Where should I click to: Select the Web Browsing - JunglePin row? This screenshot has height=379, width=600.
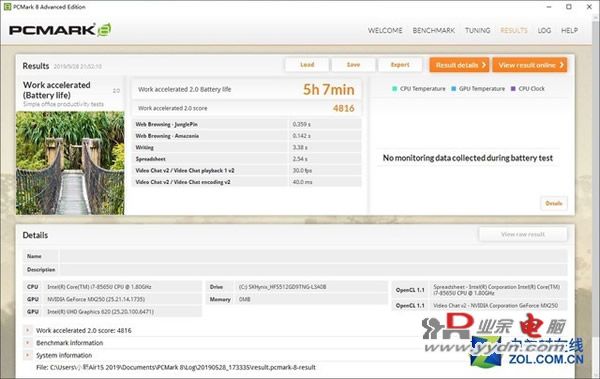(x=247, y=124)
